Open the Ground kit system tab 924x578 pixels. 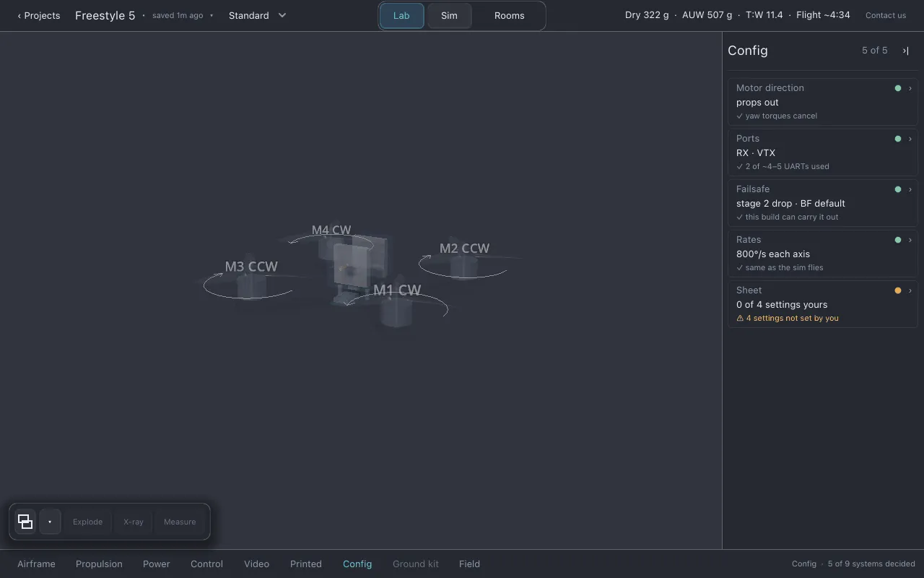[x=416, y=564]
